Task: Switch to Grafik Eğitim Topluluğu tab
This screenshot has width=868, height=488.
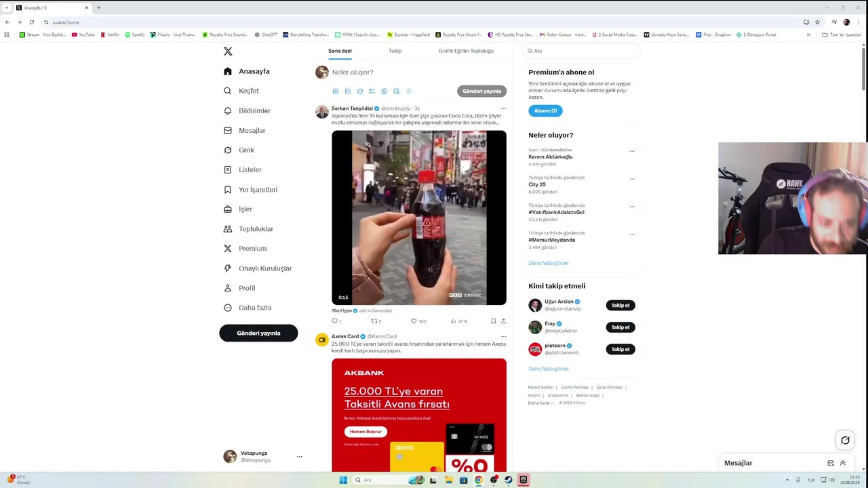Action: pyautogui.click(x=466, y=51)
